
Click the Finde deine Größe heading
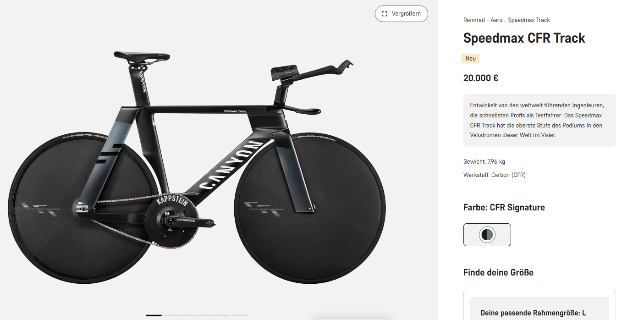tap(498, 273)
